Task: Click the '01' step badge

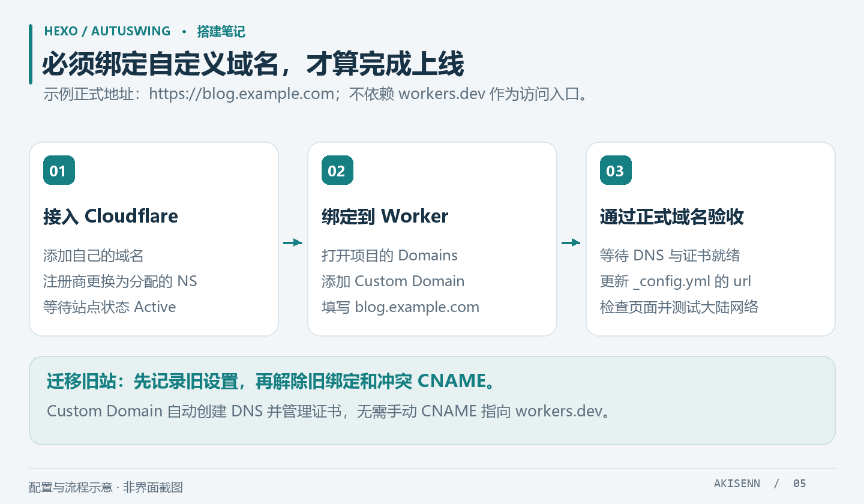Action: [59, 170]
